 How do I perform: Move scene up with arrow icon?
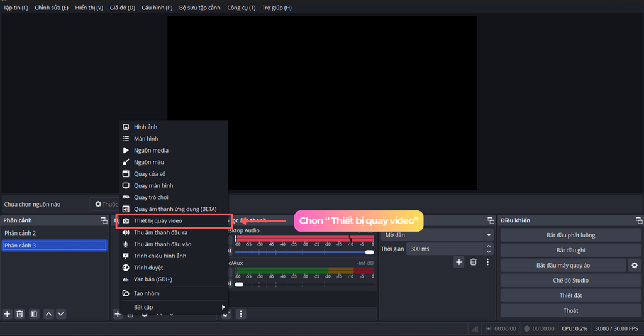tap(48, 314)
